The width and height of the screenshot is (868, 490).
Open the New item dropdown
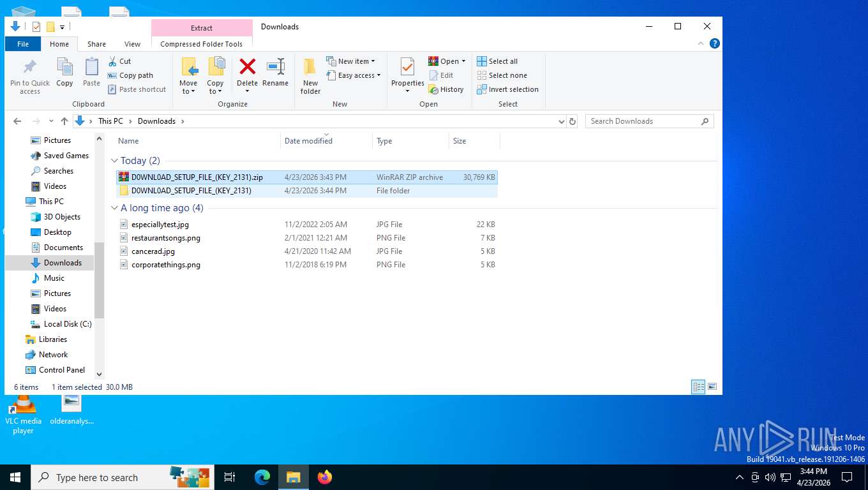[351, 61]
